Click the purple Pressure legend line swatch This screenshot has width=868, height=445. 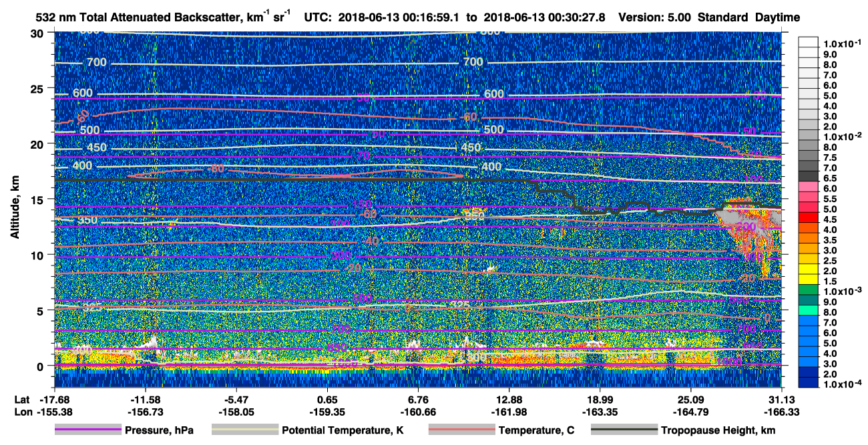click(x=88, y=430)
